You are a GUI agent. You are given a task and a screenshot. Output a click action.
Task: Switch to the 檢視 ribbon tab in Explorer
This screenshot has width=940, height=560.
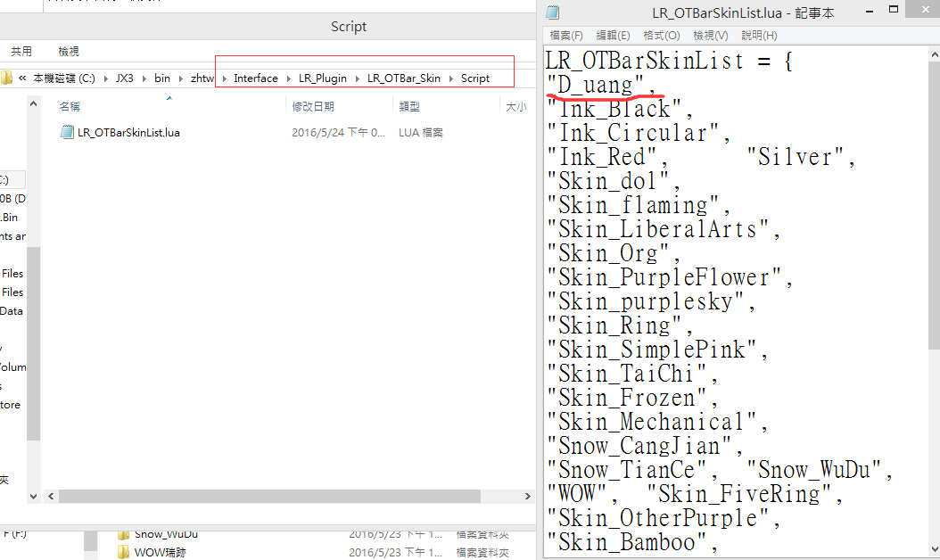(x=69, y=52)
